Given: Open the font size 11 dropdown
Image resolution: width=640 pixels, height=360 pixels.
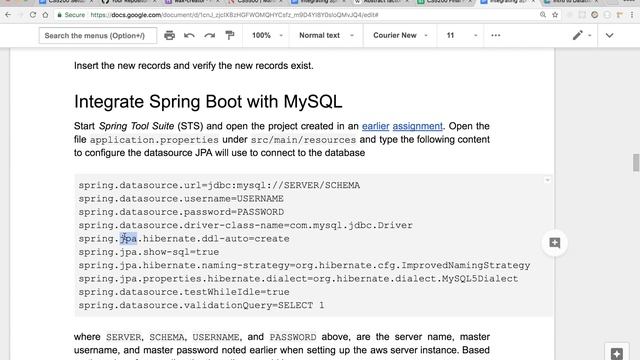Looking at the screenshot, I should click(x=461, y=36).
